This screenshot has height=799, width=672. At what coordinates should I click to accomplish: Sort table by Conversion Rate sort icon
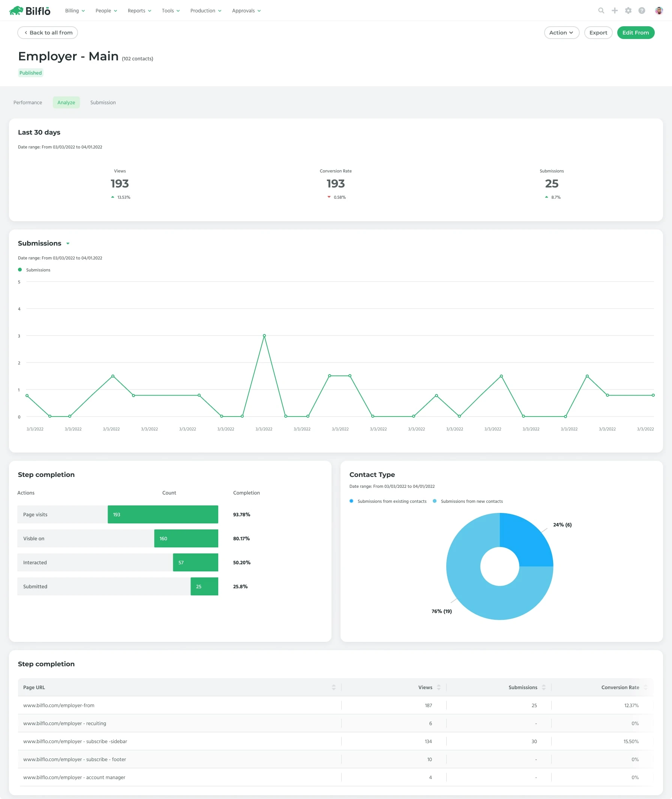(645, 687)
